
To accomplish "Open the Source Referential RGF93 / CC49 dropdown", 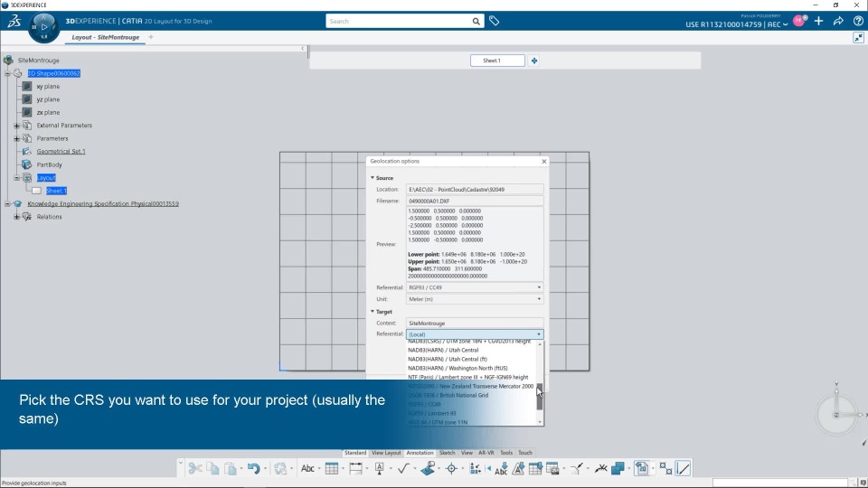I will click(x=475, y=287).
